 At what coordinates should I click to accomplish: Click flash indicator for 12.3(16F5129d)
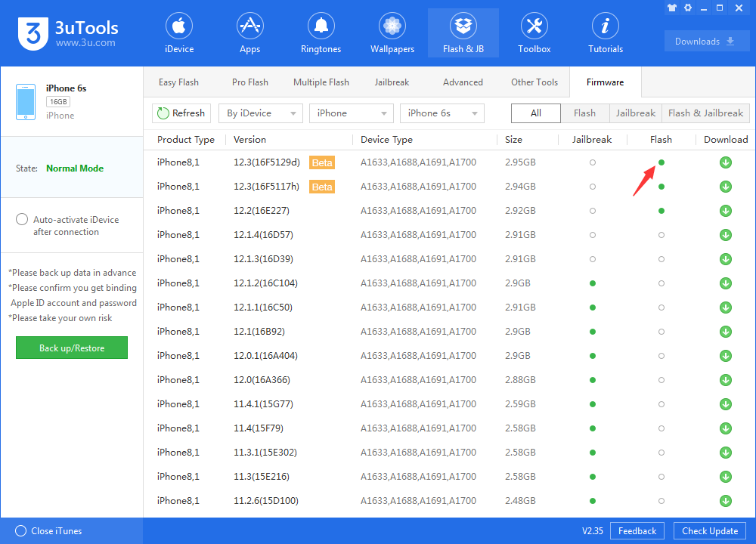click(x=661, y=162)
